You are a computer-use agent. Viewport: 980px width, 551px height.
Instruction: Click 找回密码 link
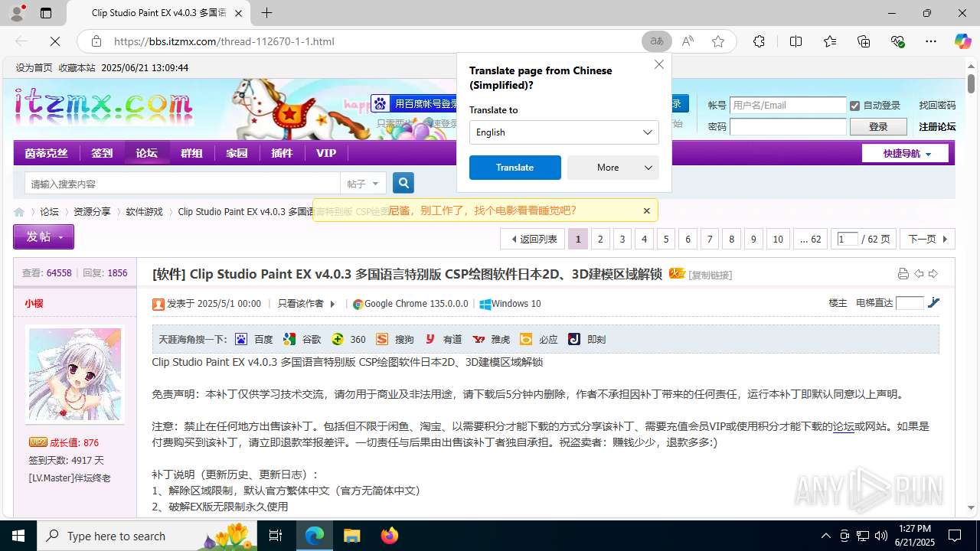(x=937, y=106)
